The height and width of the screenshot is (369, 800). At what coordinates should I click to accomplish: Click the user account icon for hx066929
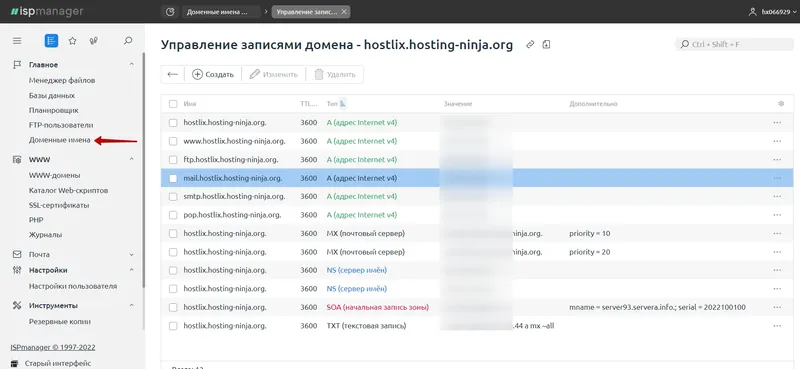(752, 12)
